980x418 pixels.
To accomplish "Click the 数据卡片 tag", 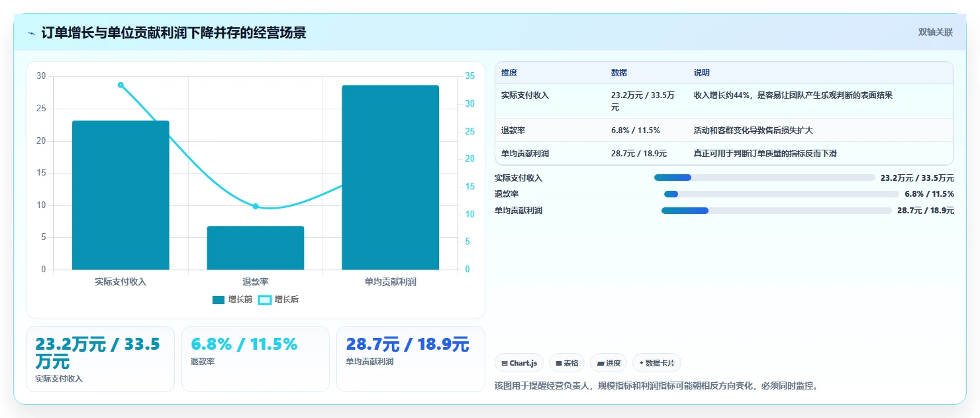I will [x=657, y=363].
